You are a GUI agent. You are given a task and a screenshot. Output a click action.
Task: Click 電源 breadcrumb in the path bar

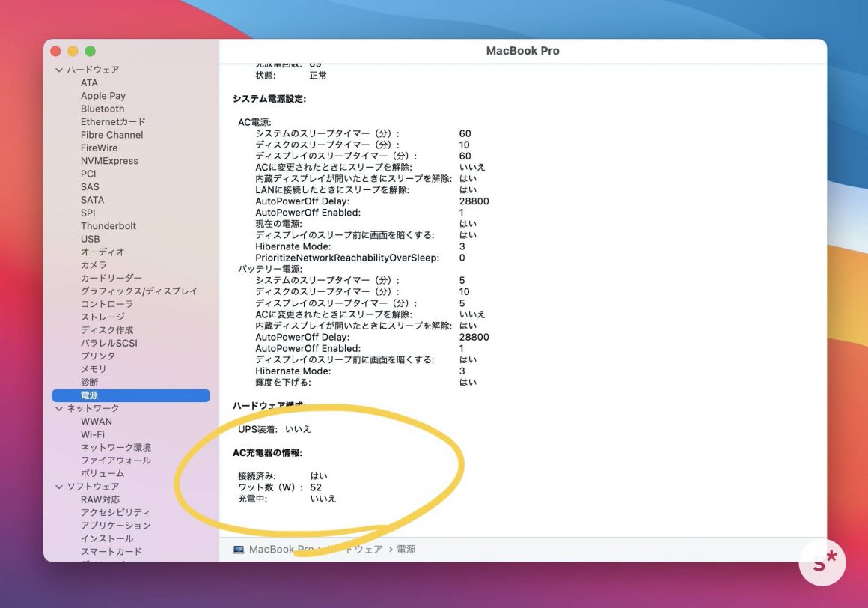tap(406, 550)
